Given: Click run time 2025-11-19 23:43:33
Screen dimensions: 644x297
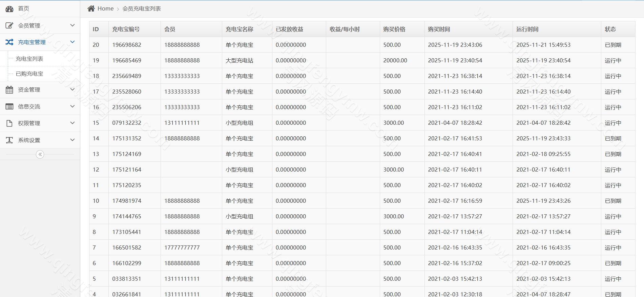Looking at the screenshot, I should [x=543, y=138].
